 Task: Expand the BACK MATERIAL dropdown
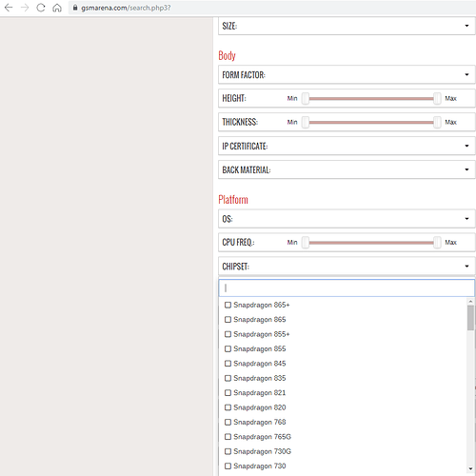pyautogui.click(x=347, y=169)
